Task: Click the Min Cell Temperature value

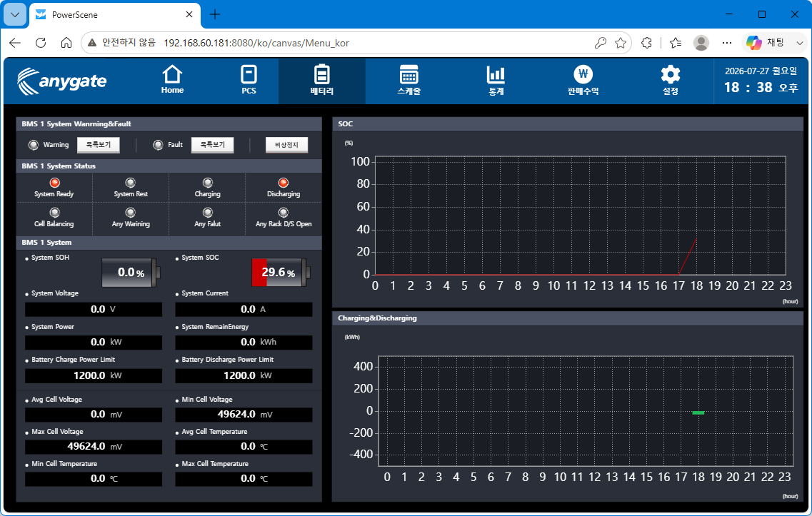Action: (x=94, y=479)
